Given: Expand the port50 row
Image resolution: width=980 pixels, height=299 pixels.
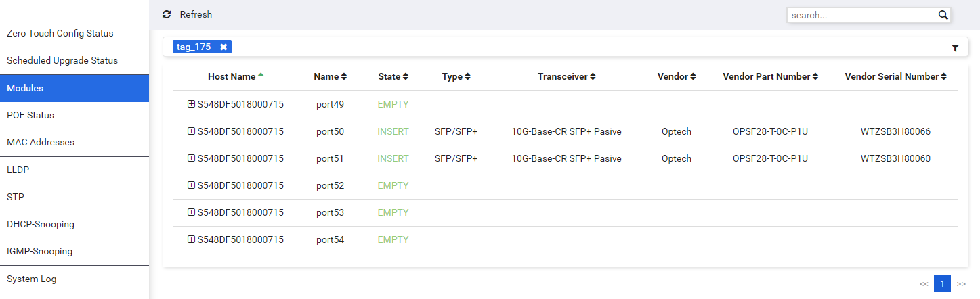Looking at the screenshot, I should tap(191, 131).
